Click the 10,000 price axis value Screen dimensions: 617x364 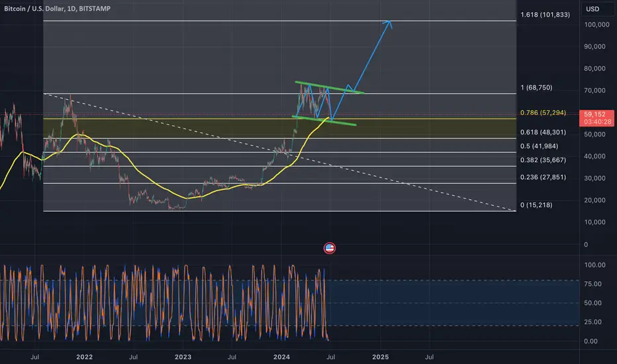point(594,222)
